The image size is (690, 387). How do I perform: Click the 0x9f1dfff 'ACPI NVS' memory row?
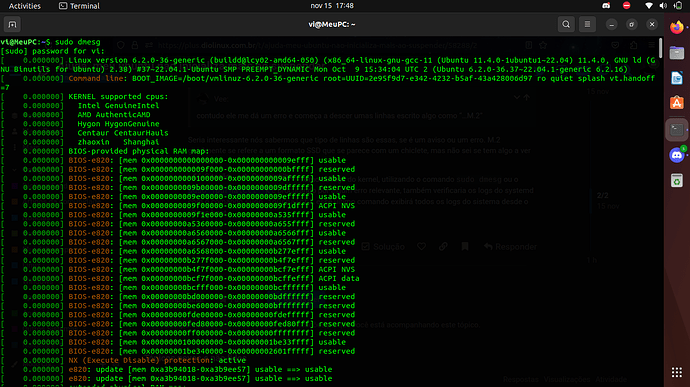click(x=212, y=206)
